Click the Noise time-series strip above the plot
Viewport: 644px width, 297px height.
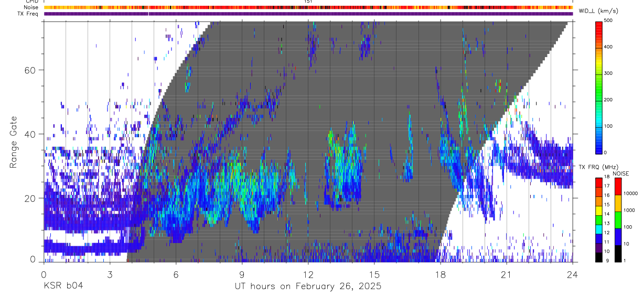(x=308, y=8)
